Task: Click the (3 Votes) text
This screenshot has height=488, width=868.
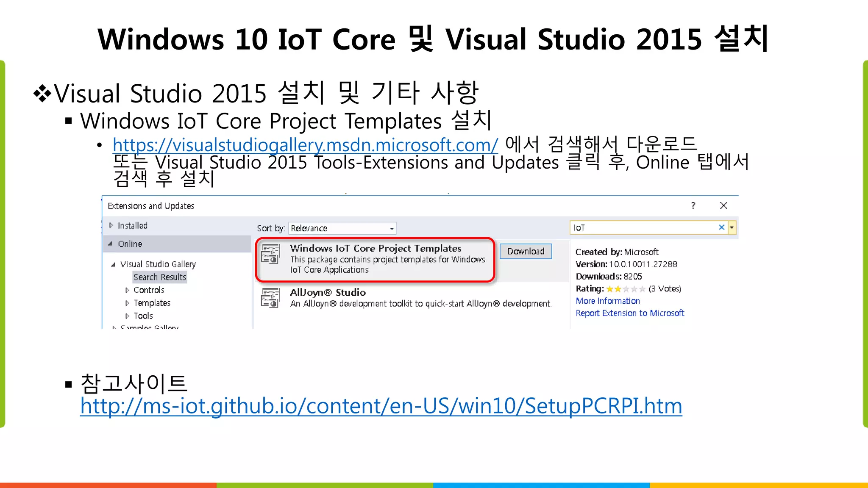Action: coord(665,289)
